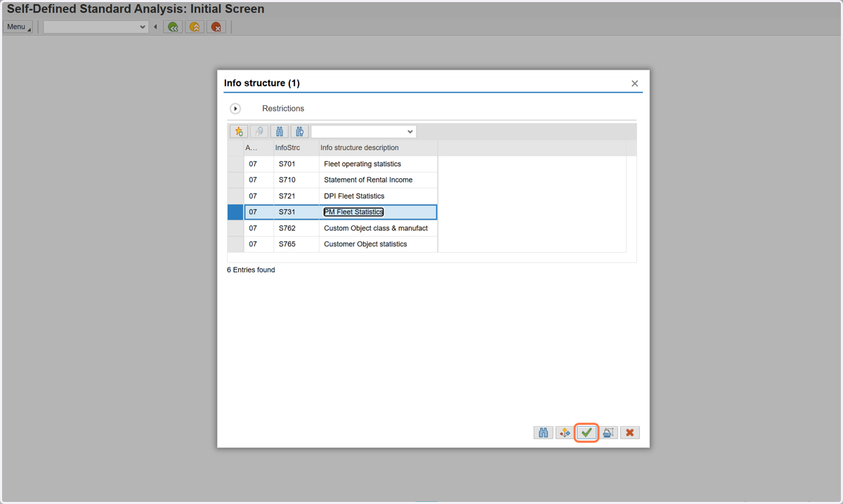This screenshot has width=843, height=504.
Task: Cancel dialog with the red X button
Action: pyautogui.click(x=630, y=432)
